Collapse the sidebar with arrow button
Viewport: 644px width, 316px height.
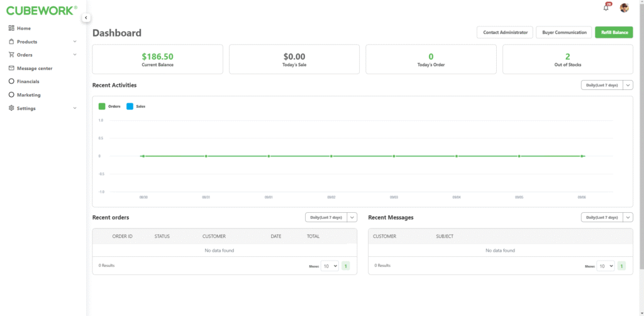click(86, 18)
